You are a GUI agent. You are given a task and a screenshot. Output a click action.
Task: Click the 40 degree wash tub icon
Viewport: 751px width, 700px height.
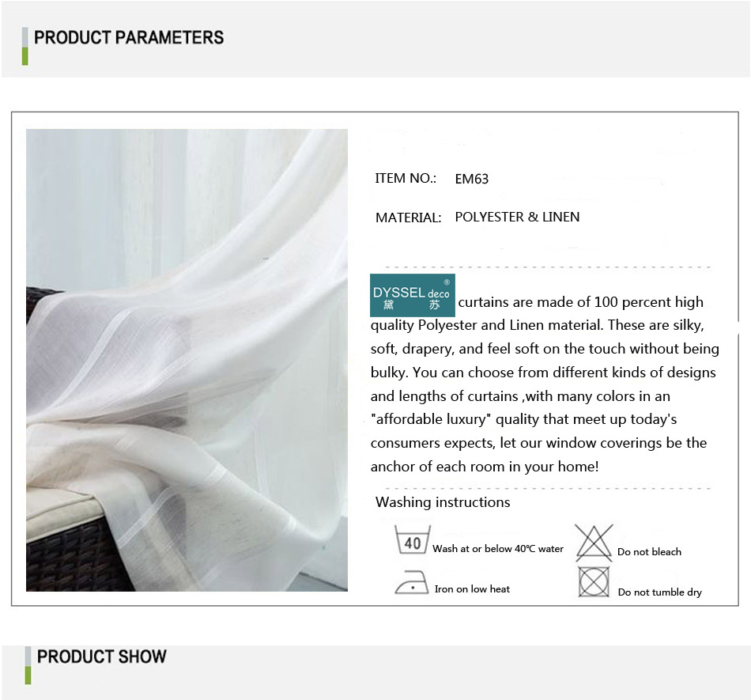(413, 540)
